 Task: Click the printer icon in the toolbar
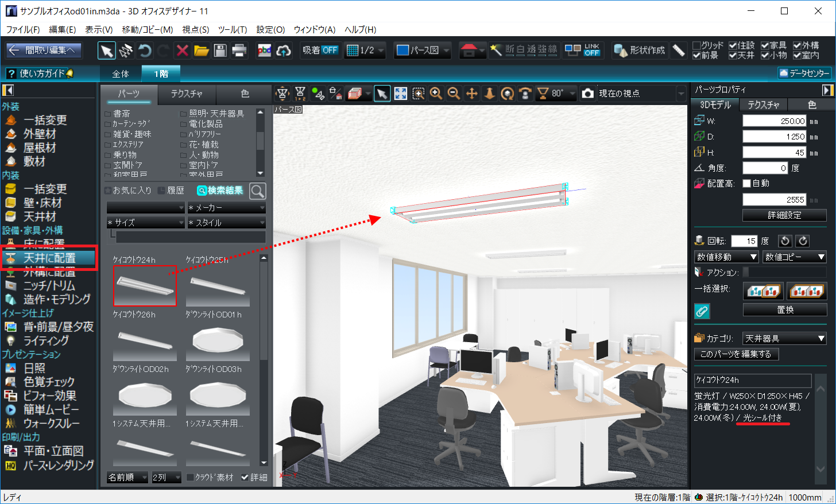pos(239,51)
